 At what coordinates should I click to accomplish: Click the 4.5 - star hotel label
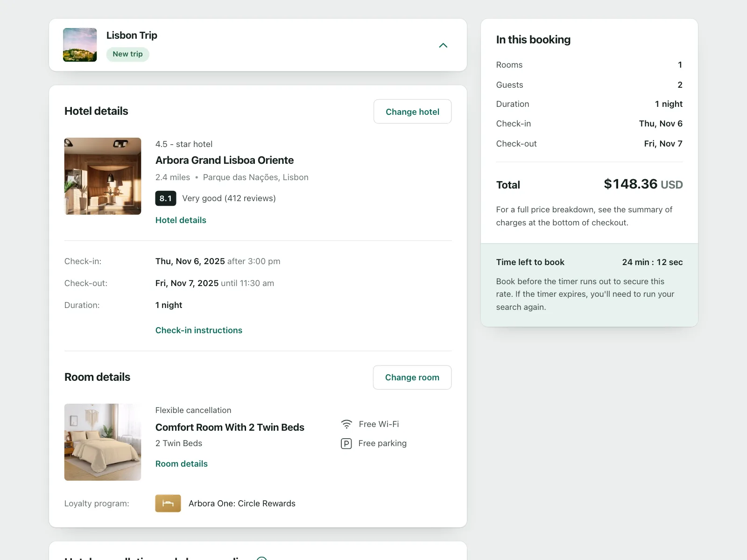click(184, 144)
